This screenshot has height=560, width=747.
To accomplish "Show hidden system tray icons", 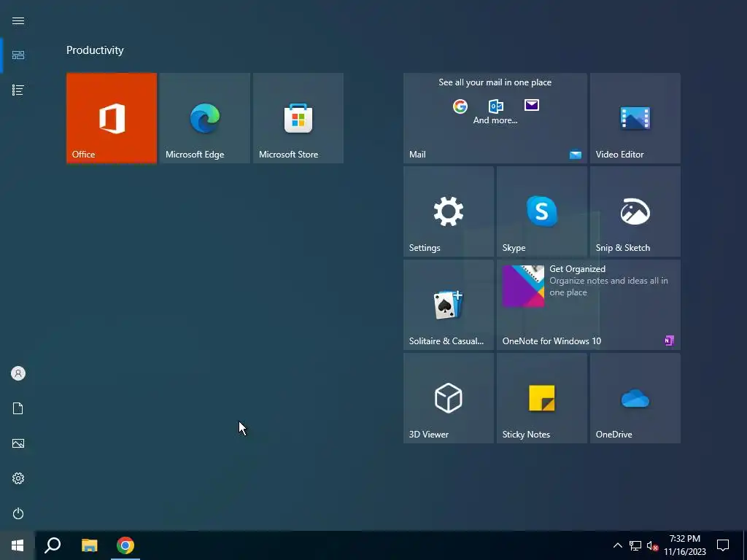I will pyautogui.click(x=617, y=545).
